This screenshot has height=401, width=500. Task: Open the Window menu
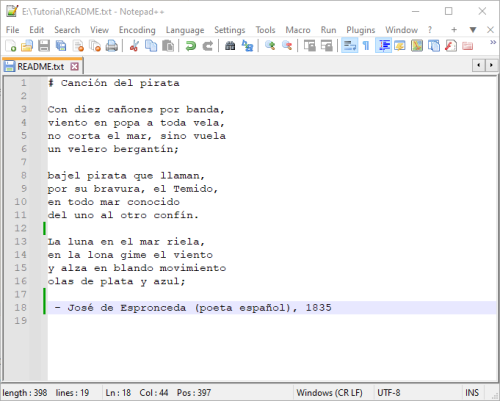[x=401, y=30]
